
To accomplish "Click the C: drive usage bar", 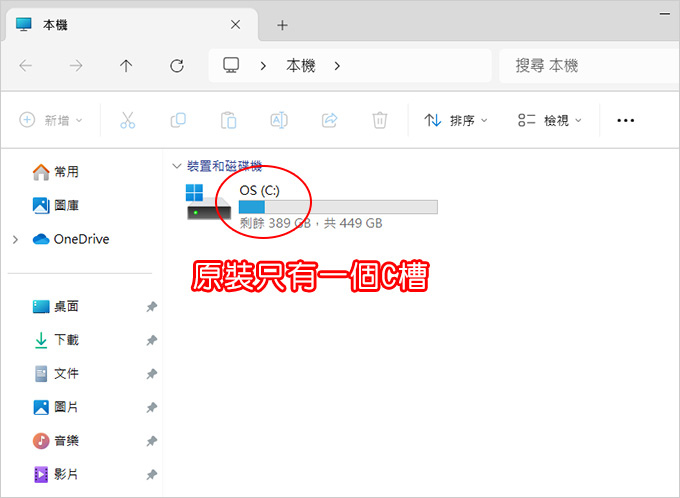I will click(338, 207).
